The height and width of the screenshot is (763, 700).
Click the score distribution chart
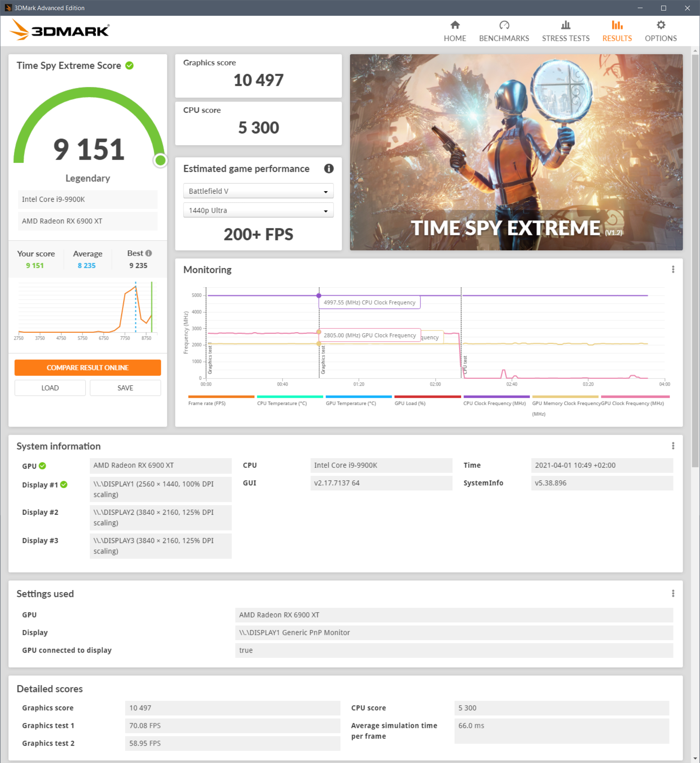(x=88, y=311)
